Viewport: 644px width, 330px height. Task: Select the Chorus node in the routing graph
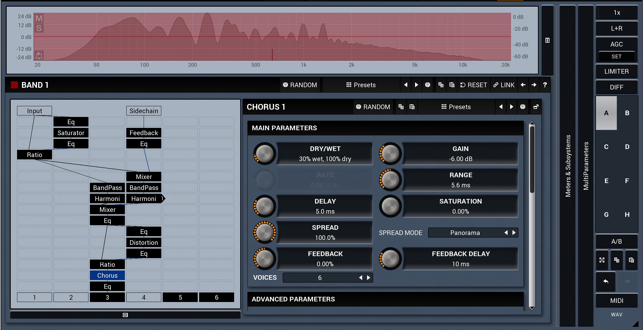pyautogui.click(x=107, y=275)
